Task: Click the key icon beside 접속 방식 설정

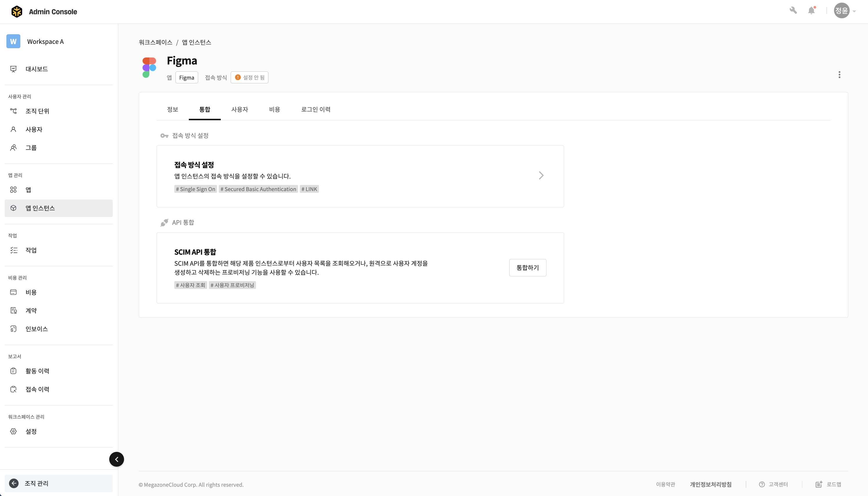Action: 164,136
